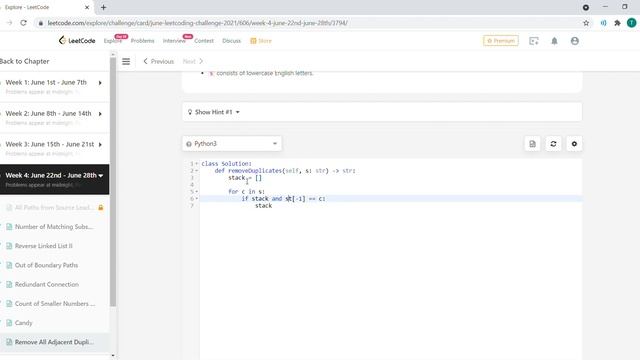This screenshot has width=640, height=360.
Task: Bookmark the page with the star icon
Action: tap(586, 23)
